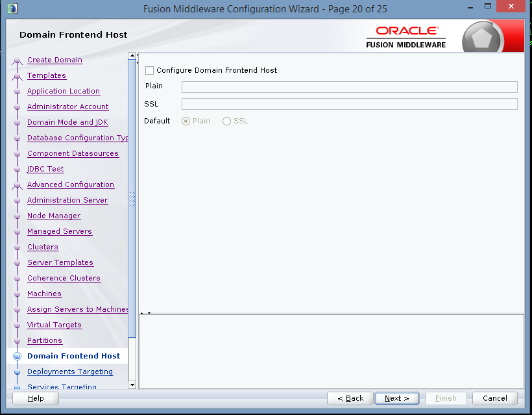Viewport: 532px width, 415px height.
Task: Open Services Targeting step
Action: point(62,386)
